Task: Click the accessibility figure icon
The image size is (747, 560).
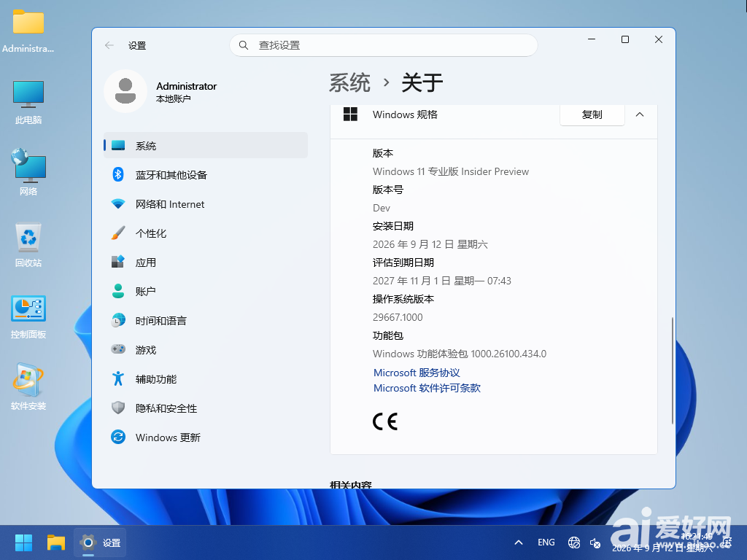Action: click(x=118, y=378)
